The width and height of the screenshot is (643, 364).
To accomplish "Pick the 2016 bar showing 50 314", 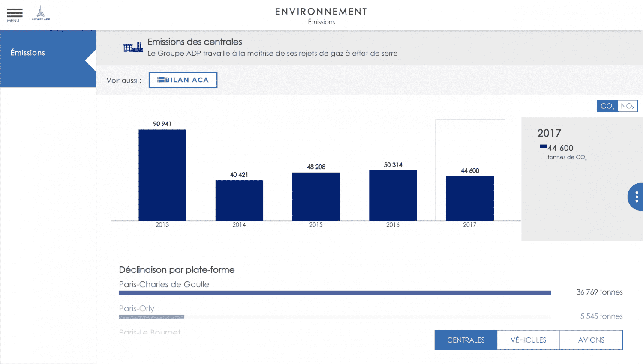I will pyautogui.click(x=393, y=196).
